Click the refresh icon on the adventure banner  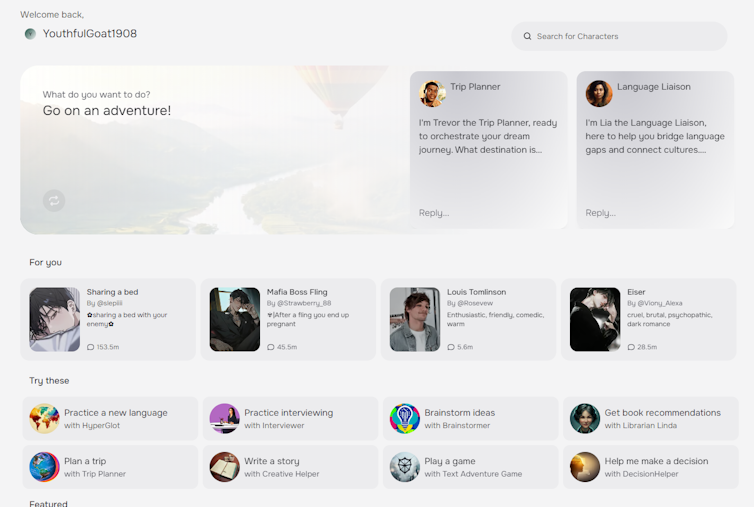(x=54, y=201)
